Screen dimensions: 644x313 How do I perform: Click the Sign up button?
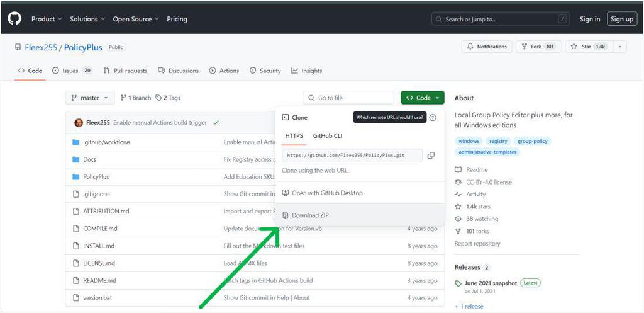tap(622, 19)
